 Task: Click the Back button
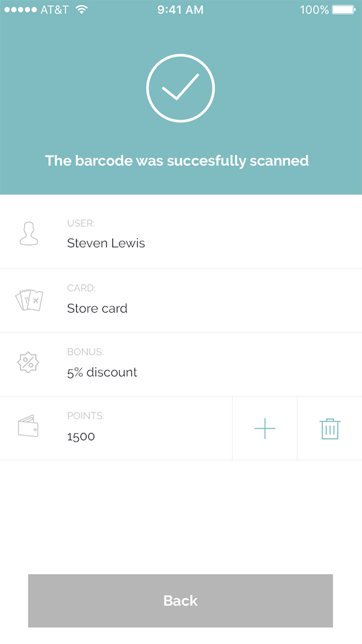[x=181, y=601]
